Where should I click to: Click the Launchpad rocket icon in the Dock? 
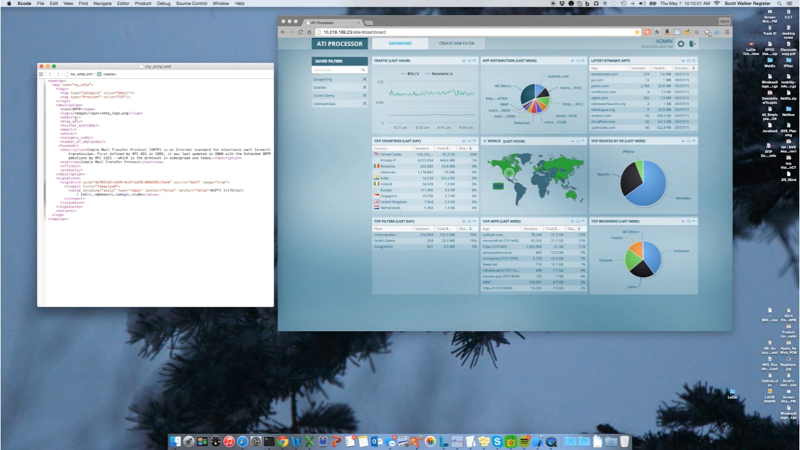pos(188,442)
